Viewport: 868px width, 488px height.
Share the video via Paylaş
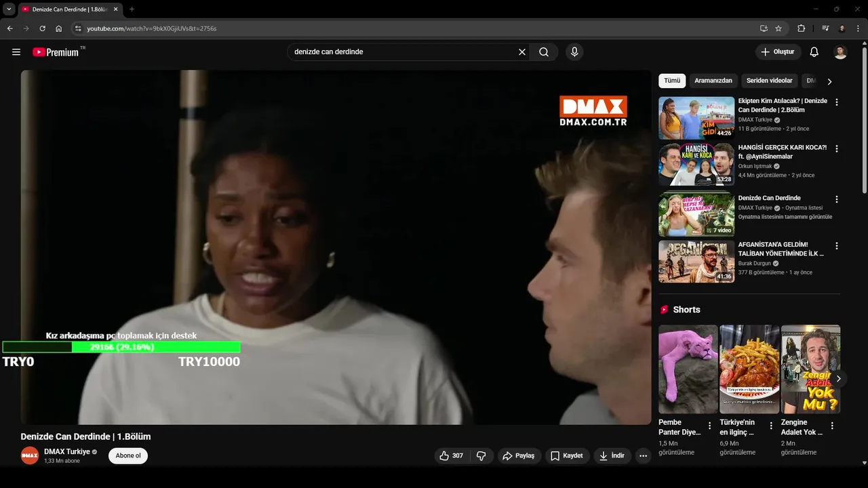[x=519, y=456]
